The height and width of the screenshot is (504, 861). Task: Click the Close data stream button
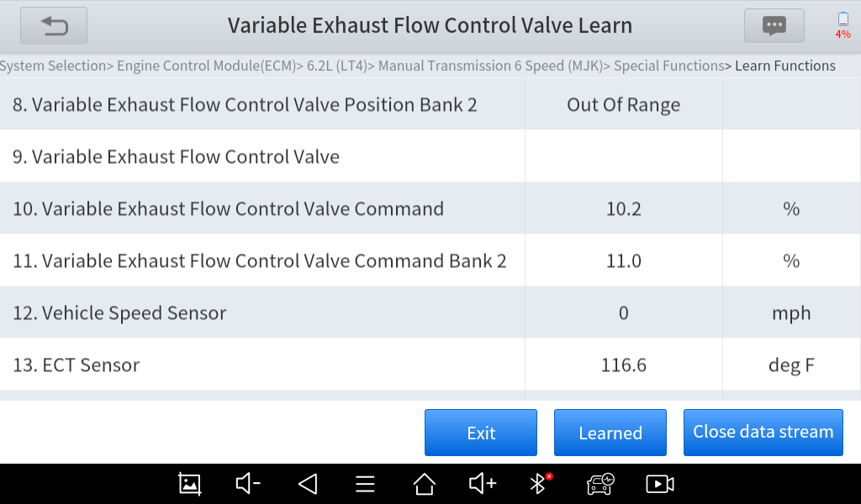pos(763,433)
